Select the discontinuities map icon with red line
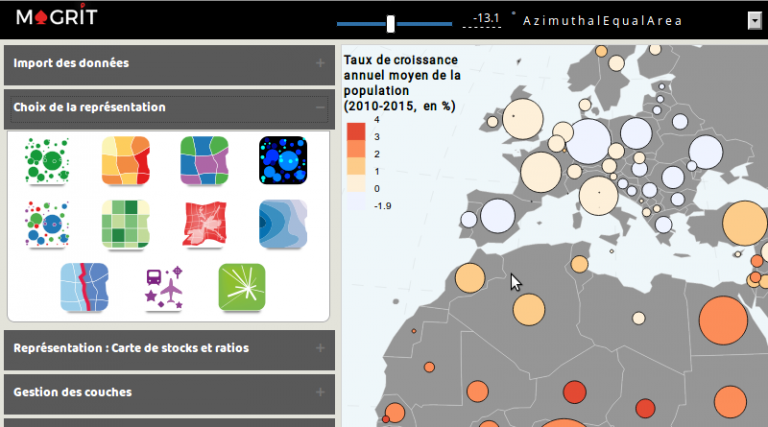Image resolution: width=768 pixels, height=427 pixels. tap(84, 288)
